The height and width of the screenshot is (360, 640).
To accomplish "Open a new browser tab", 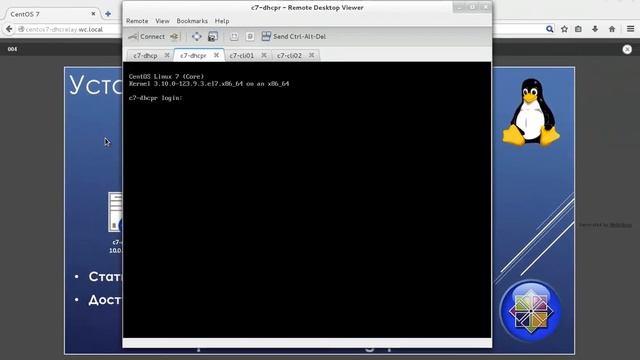I will 108,14.
